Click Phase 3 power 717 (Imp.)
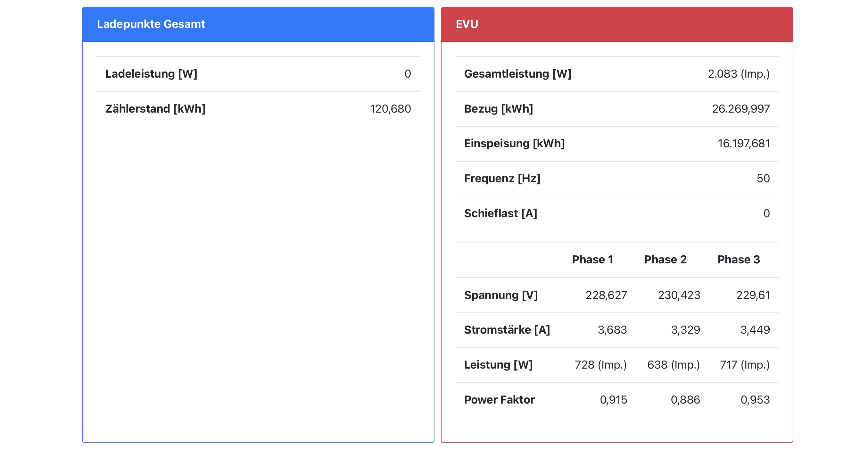This screenshot has width=868, height=452. [744, 365]
